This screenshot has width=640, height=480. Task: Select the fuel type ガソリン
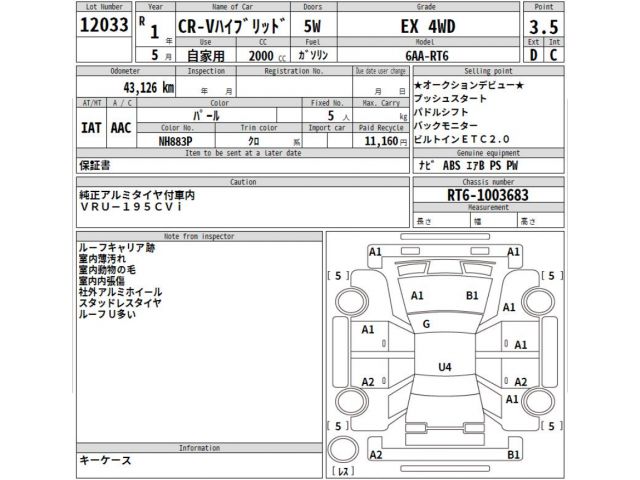point(313,55)
